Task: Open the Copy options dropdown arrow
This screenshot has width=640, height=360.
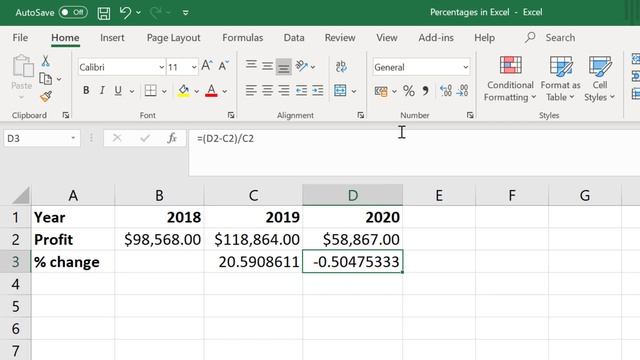Action: tap(59, 79)
